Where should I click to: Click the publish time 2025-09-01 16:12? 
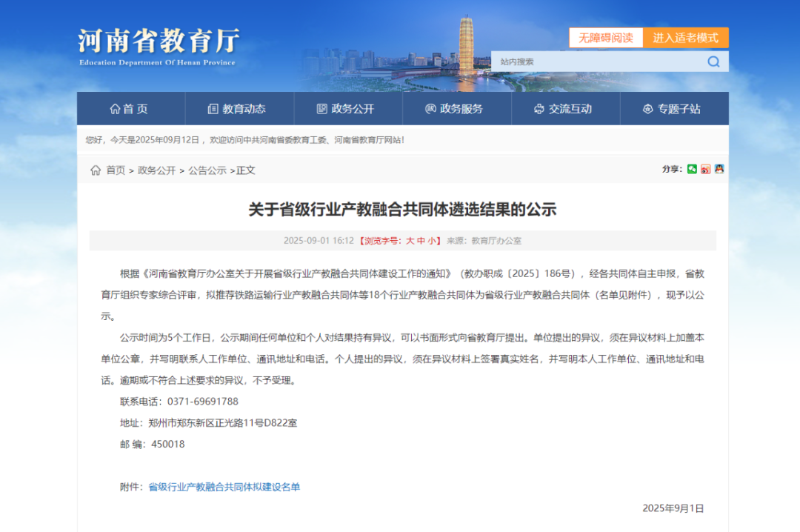tap(319, 241)
